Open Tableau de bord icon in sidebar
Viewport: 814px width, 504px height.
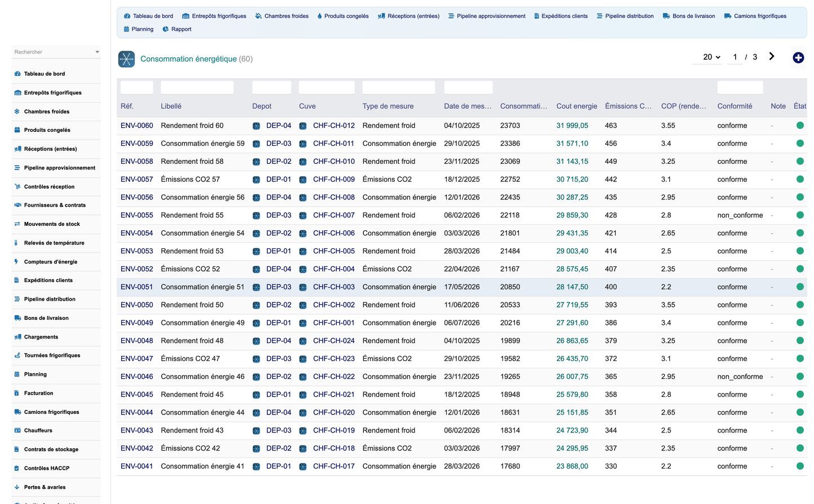coord(17,74)
